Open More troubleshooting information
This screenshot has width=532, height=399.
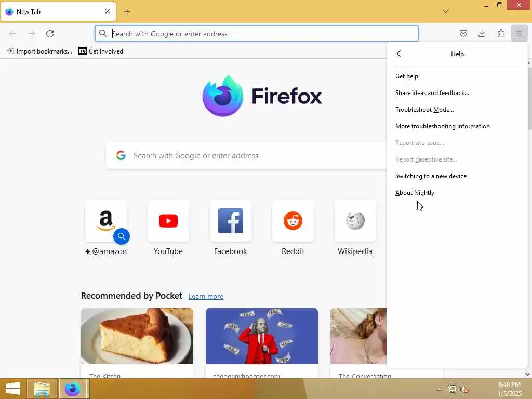click(457, 126)
